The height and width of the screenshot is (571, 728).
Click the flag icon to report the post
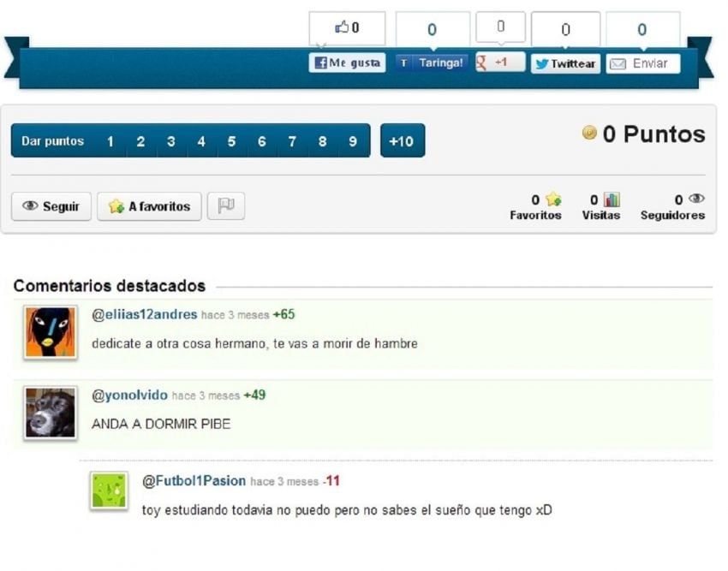pos(225,205)
